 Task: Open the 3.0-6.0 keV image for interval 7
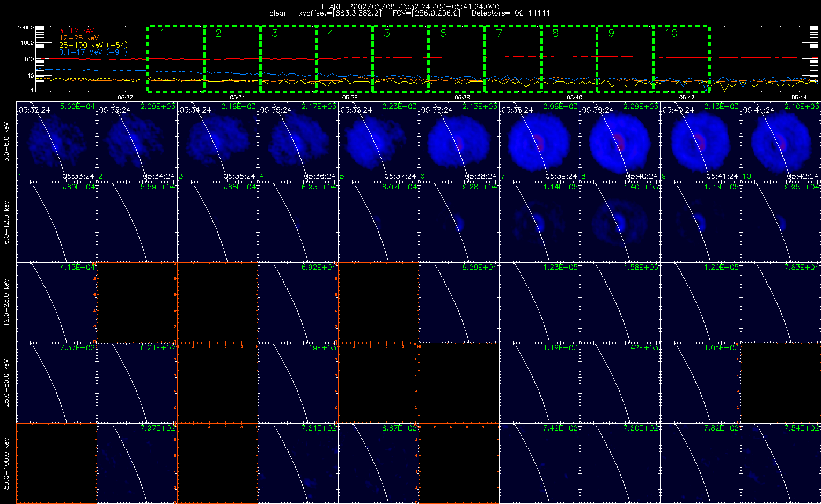(539, 141)
